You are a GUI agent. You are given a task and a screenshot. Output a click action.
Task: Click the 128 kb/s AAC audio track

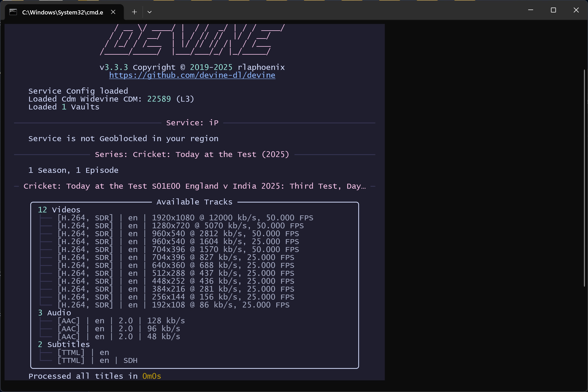coord(121,321)
